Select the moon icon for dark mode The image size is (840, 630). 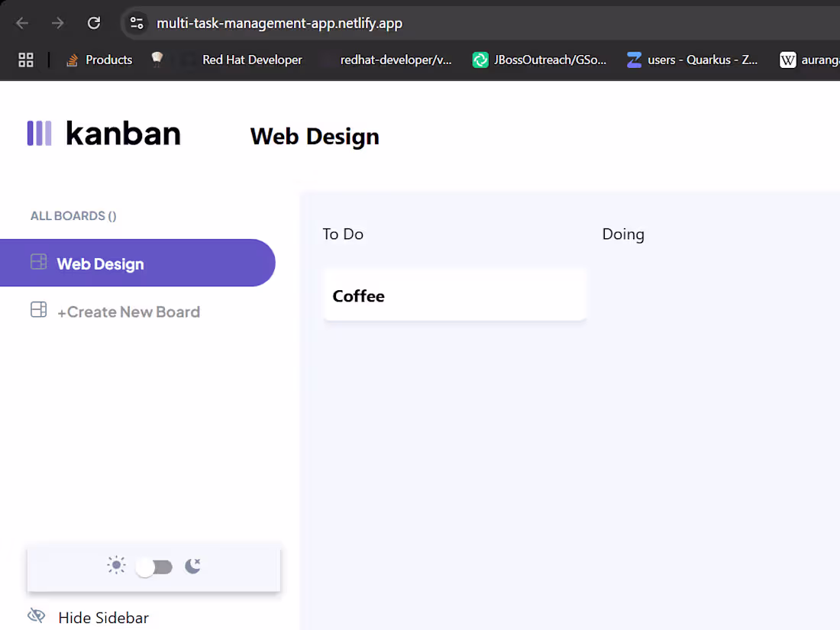coord(192,566)
